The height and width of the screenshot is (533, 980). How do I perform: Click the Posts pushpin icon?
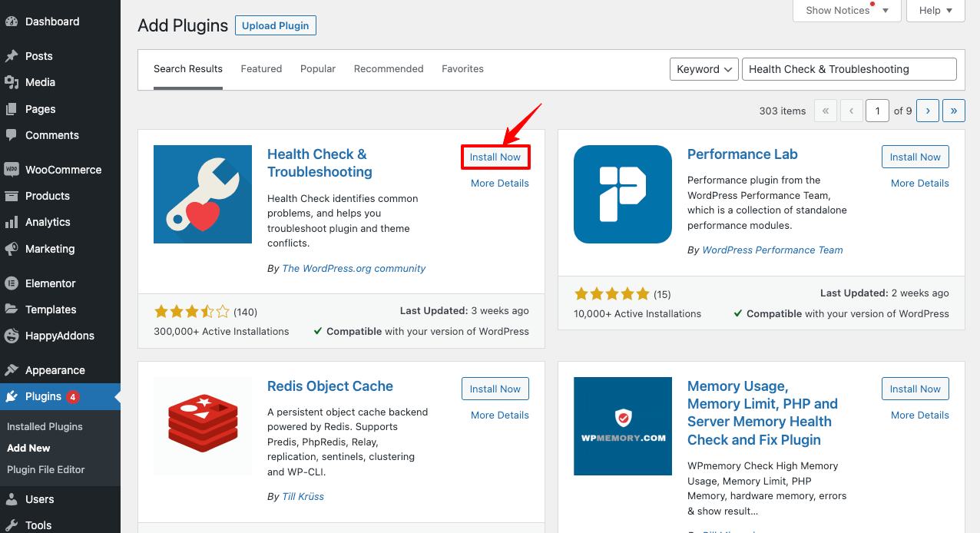coord(12,56)
